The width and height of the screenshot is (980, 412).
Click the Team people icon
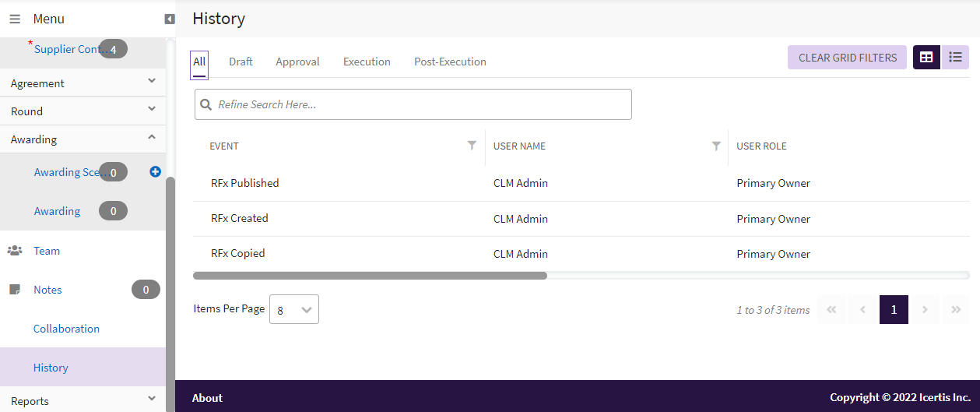tap(15, 251)
